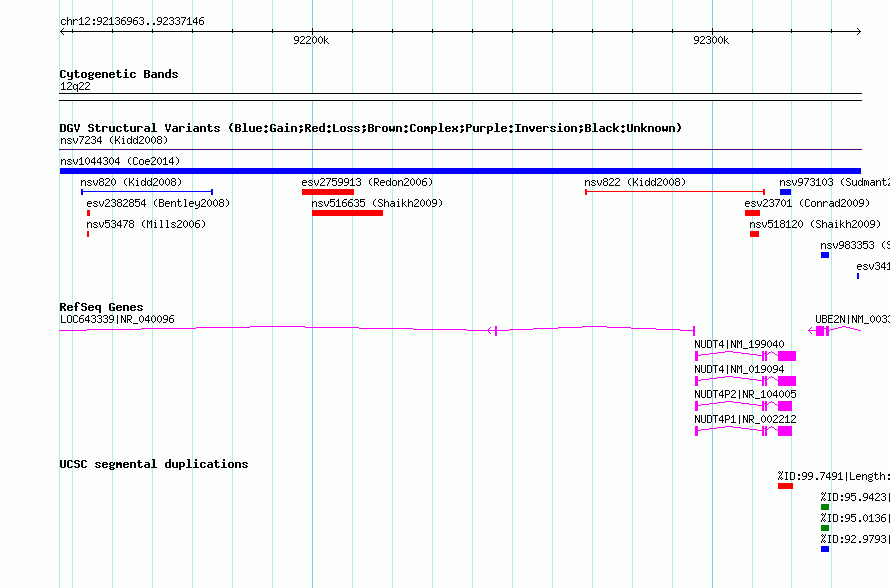Select the NUDT4P2|NR_104005 label
890x588 pixels.
(x=745, y=394)
